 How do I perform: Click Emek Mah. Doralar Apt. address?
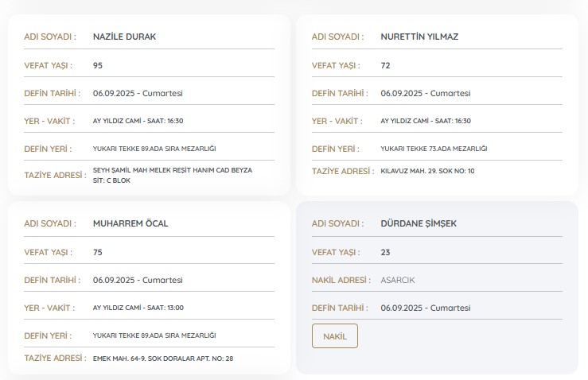(163, 359)
